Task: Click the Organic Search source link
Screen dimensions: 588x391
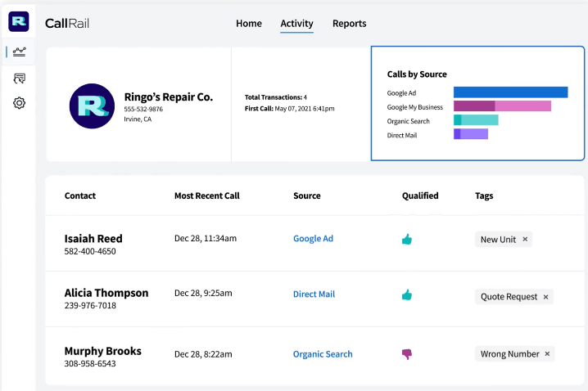Action: [x=323, y=354]
